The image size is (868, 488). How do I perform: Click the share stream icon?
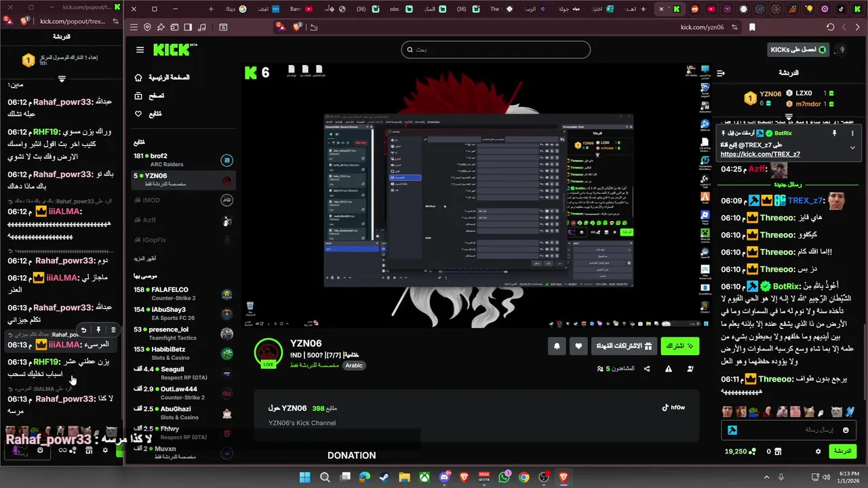click(647, 369)
